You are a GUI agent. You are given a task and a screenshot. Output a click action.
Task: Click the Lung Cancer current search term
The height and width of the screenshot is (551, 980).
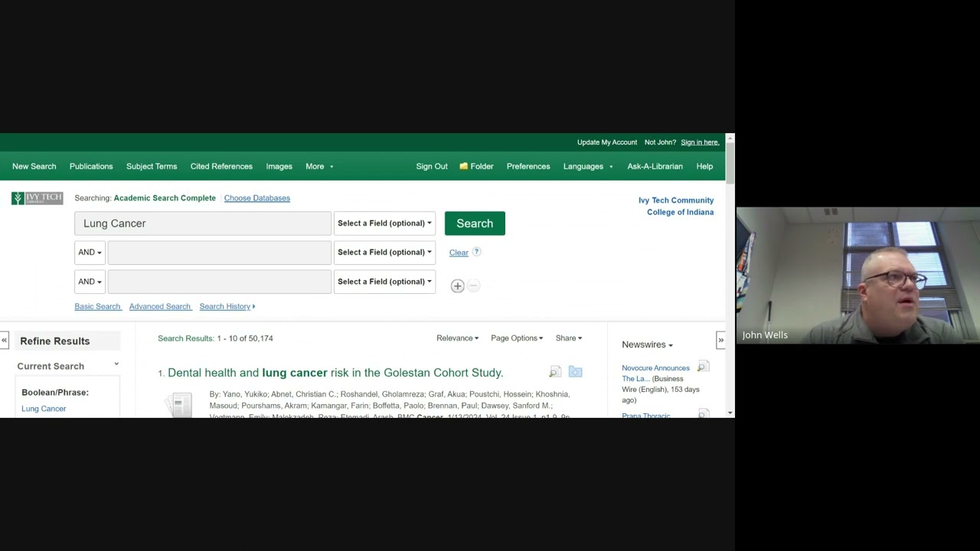pyautogui.click(x=44, y=409)
